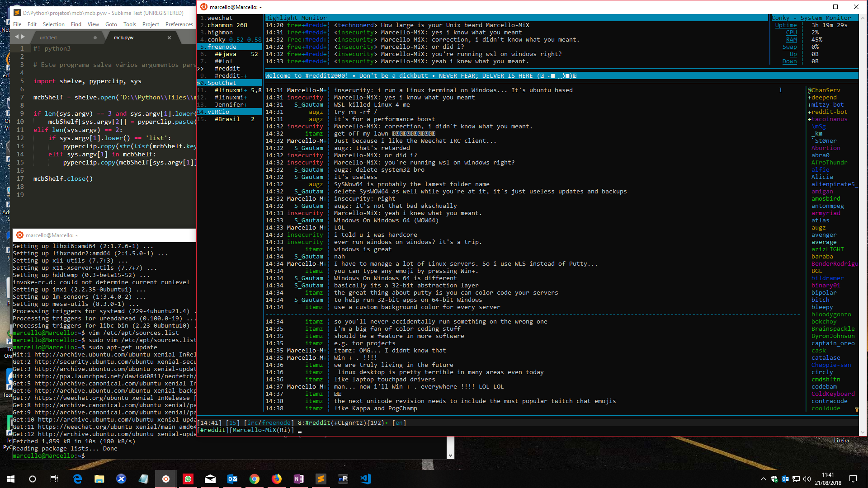Image resolution: width=868 pixels, height=488 pixels.
Task: Open the volume control tray icon
Action: point(807,479)
